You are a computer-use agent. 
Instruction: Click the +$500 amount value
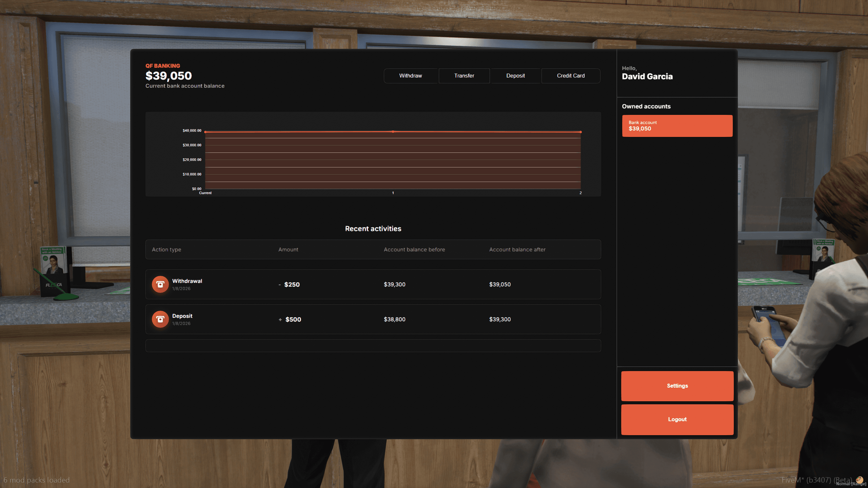(x=290, y=320)
